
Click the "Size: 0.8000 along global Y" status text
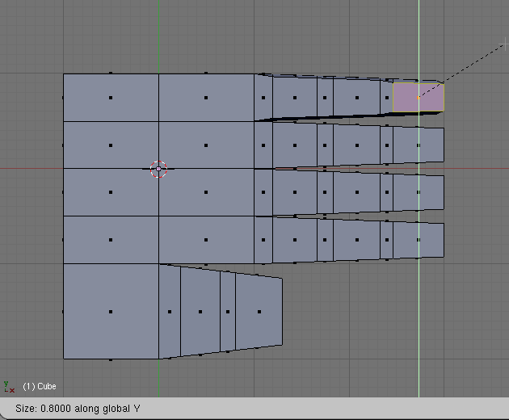click(x=78, y=409)
